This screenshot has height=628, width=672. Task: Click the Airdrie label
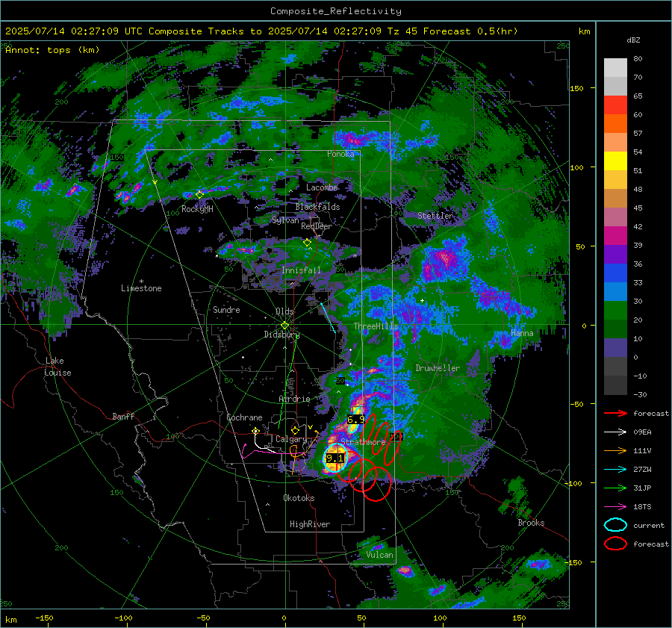tap(294, 399)
